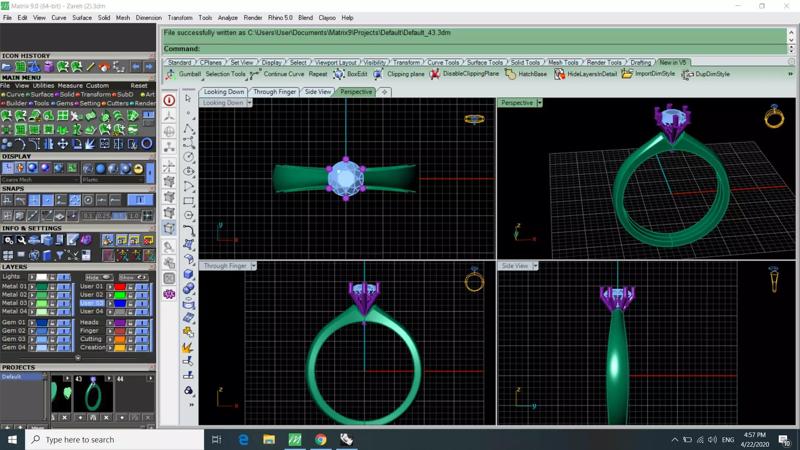Select the rectangle tool on vertical toolbar
This screenshot has height=450, width=800.
click(x=188, y=201)
